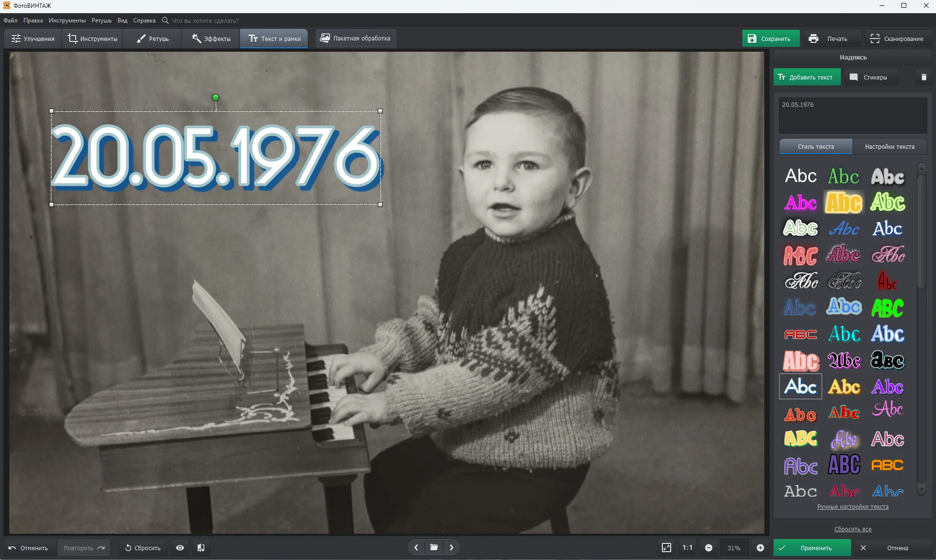Image resolution: width=936 pixels, height=560 pixels.
Task: Set zoom to 1:1 scale
Action: click(687, 548)
